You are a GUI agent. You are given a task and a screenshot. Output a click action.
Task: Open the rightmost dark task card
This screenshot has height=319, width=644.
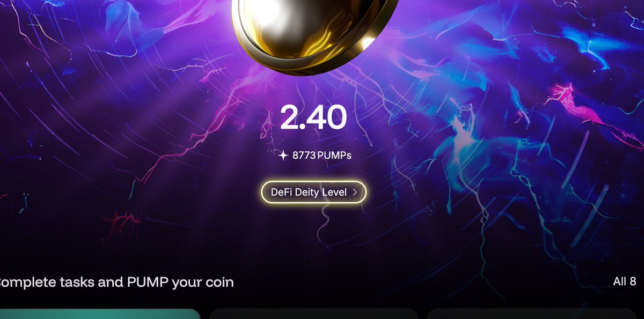531,314
